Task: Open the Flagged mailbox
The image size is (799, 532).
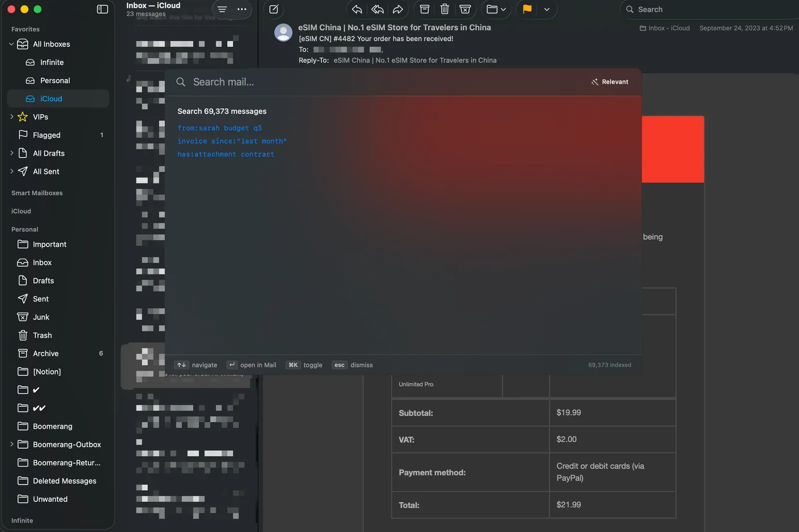Action: (58, 135)
